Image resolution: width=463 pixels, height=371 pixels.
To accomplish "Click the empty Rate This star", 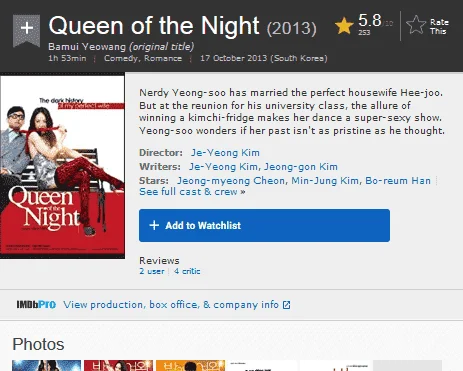I will (416, 25).
